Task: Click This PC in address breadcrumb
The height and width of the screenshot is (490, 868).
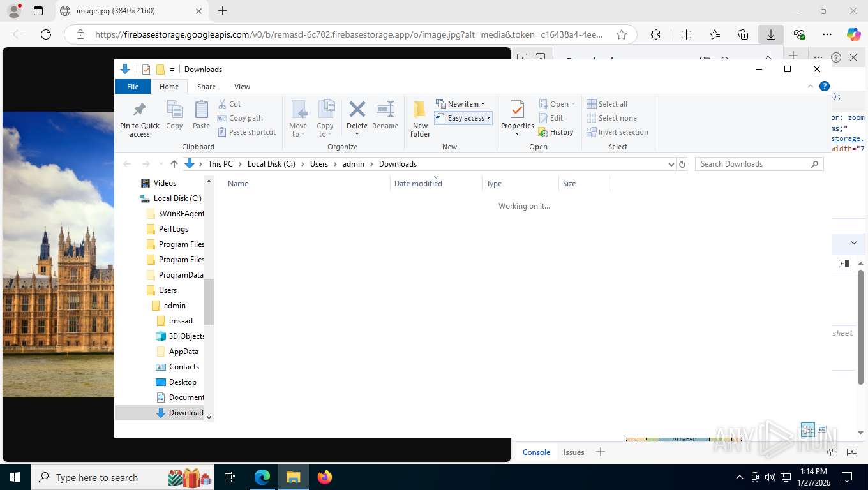Action: [x=220, y=164]
